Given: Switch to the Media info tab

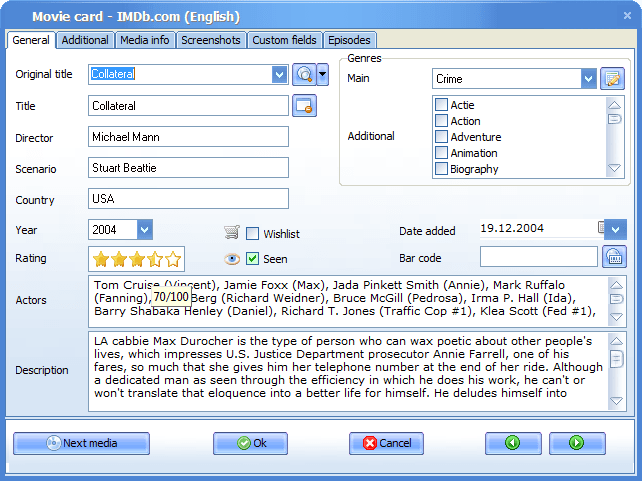Looking at the screenshot, I should pos(145,40).
